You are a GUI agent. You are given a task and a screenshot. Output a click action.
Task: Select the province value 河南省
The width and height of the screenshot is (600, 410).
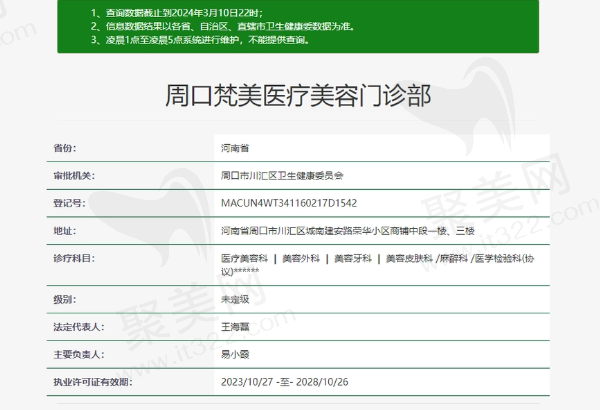click(x=235, y=148)
